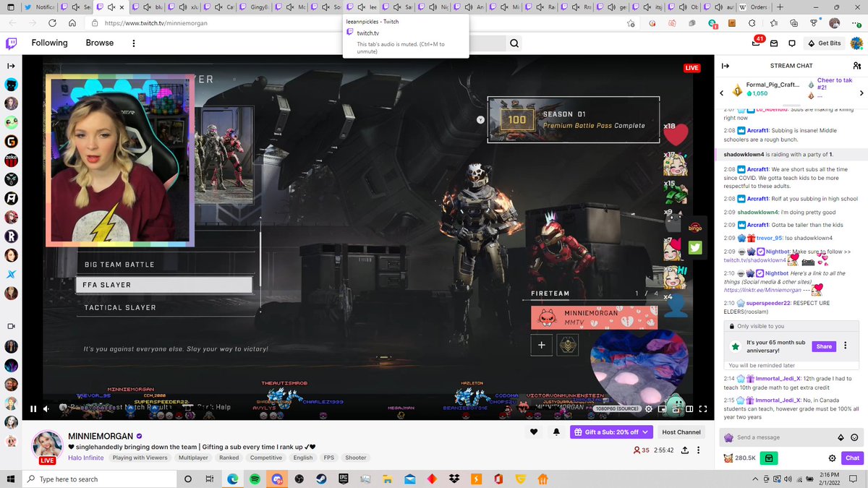The width and height of the screenshot is (868, 488).
Task: Toggle the heart follow button
Action: pos(534,432)
